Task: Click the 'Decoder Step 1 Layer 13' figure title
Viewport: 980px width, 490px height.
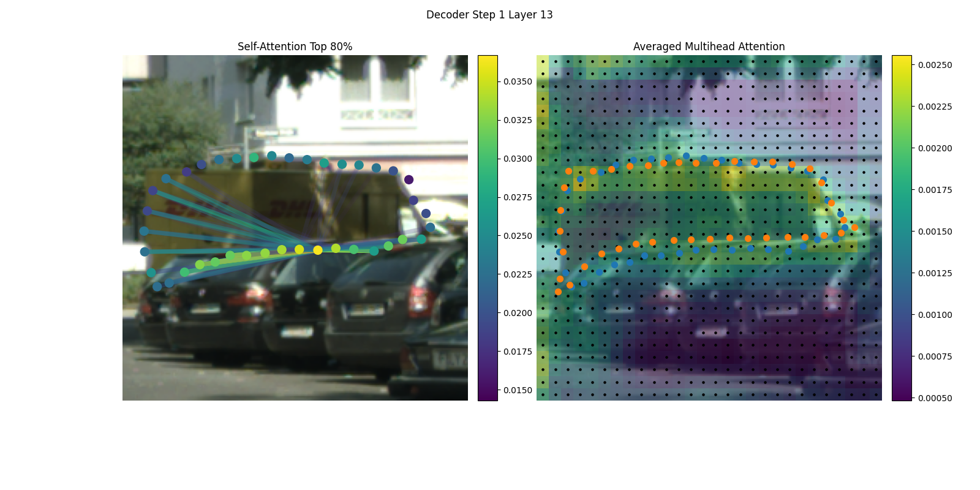Action: (x=489, y=15)
